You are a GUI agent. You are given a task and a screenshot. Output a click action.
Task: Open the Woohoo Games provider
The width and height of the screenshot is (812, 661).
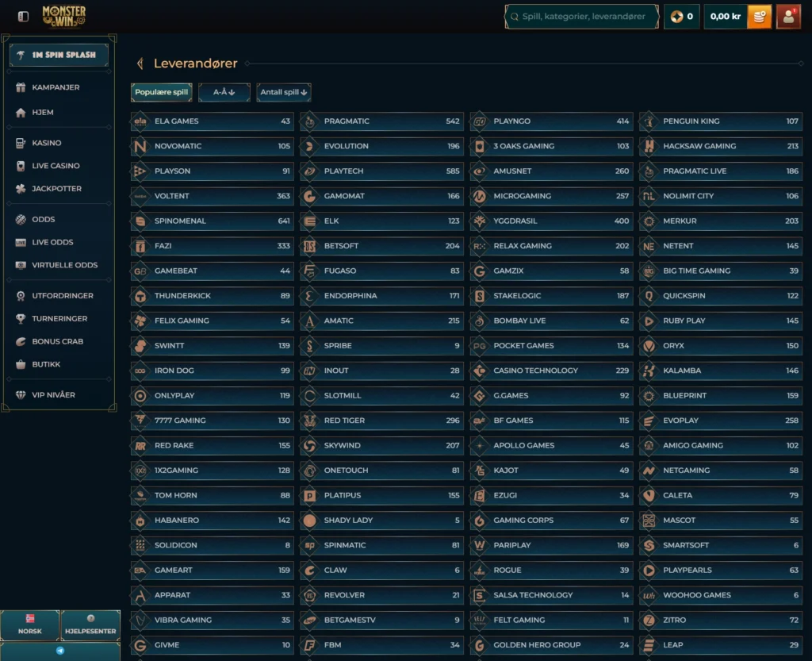(721, 595)
